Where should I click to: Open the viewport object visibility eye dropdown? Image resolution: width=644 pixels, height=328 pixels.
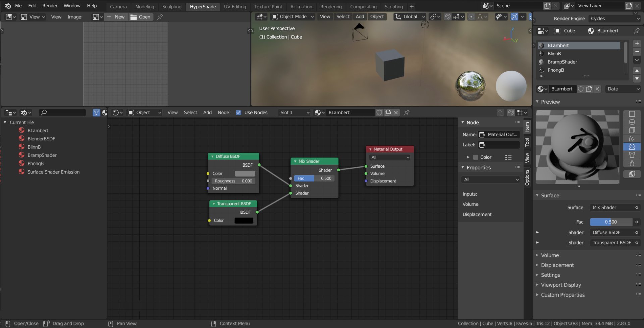(x=501, y=17)
